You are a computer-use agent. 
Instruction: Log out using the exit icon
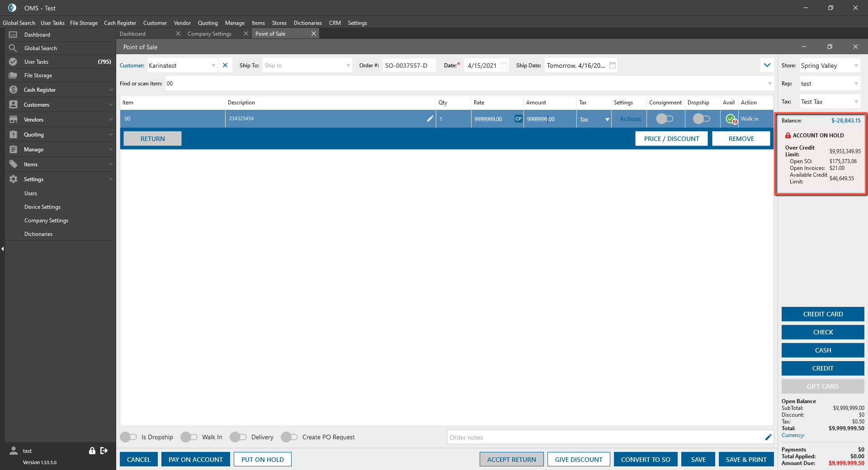104,451
